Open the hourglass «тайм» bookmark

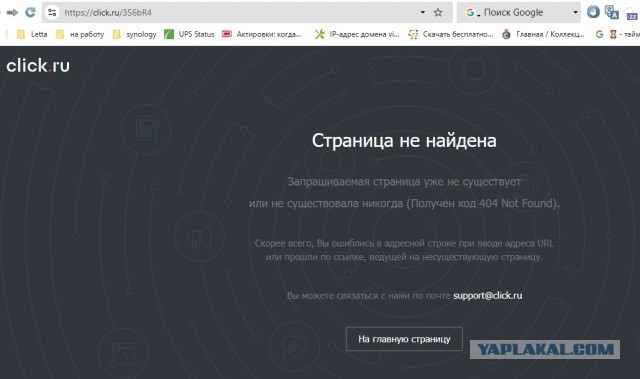(624, 34)
